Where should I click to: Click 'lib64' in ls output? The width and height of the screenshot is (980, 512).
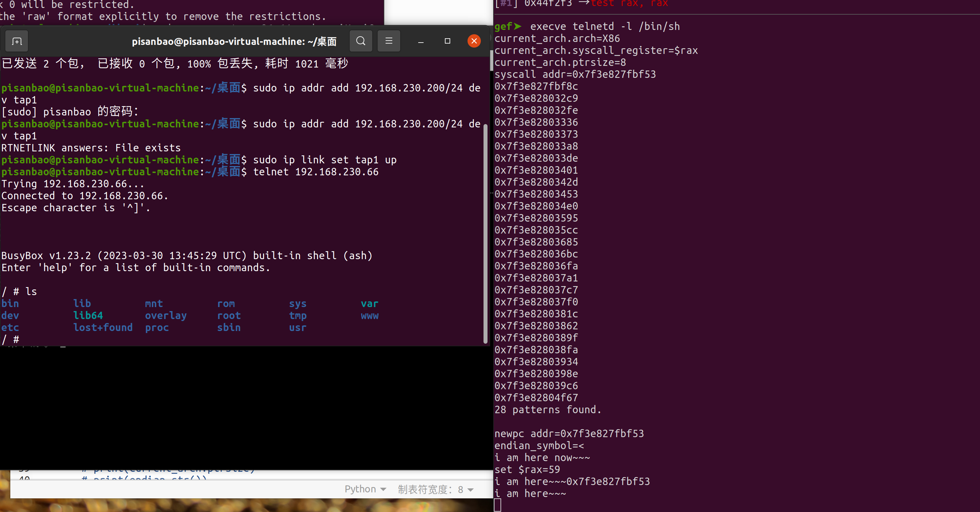coord(88,315)
